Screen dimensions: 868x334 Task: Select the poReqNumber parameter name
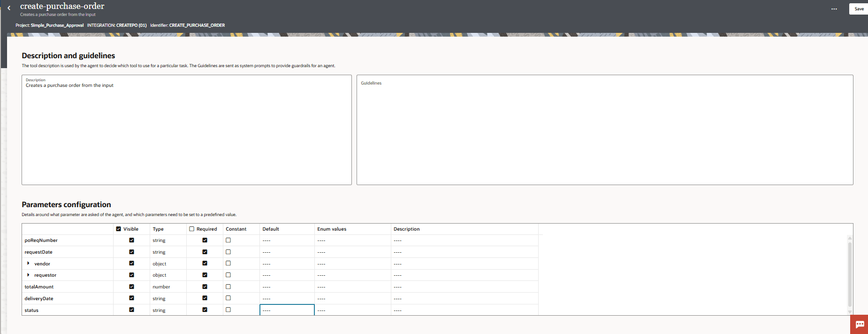pos(41,241)
